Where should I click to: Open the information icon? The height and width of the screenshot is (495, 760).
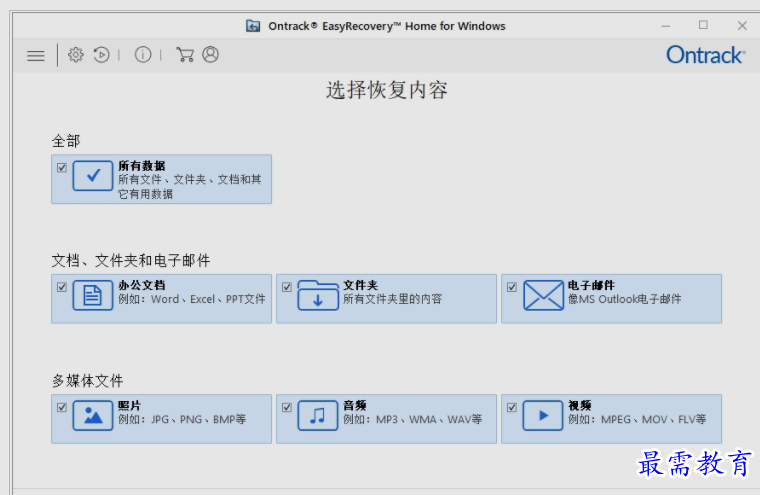(142, 55)
